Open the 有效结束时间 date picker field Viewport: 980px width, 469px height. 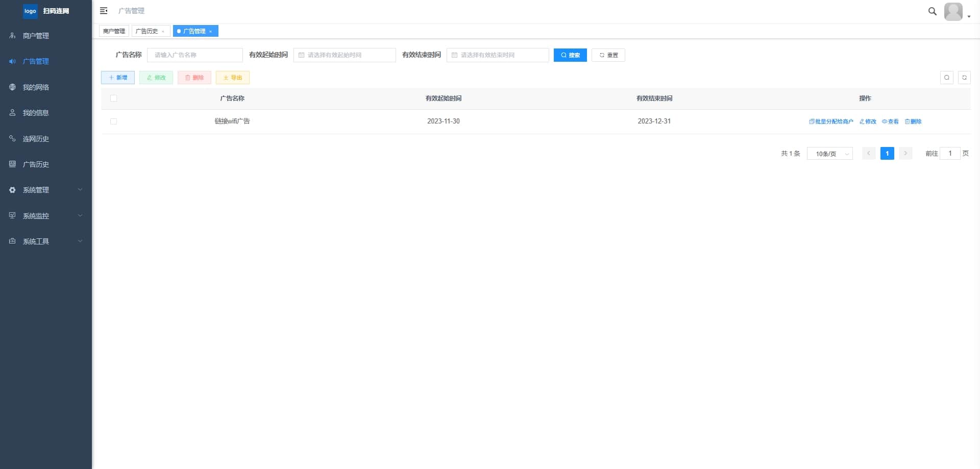498,55
